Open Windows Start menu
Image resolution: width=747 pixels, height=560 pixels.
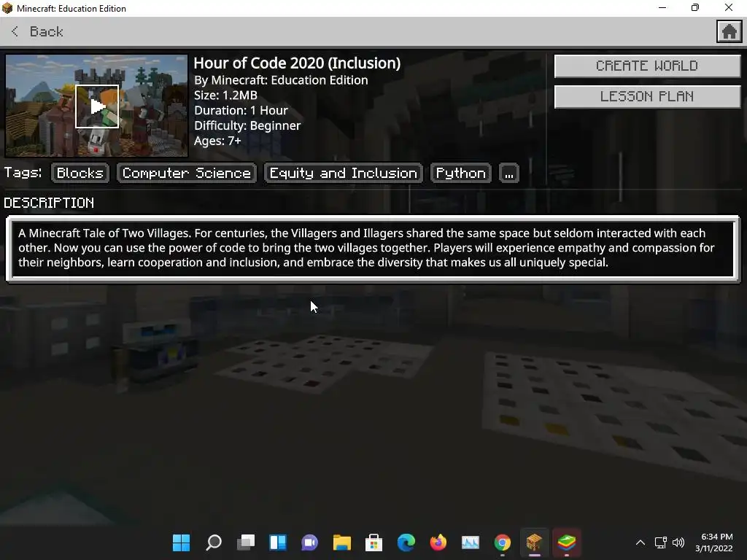coord(181,542)
